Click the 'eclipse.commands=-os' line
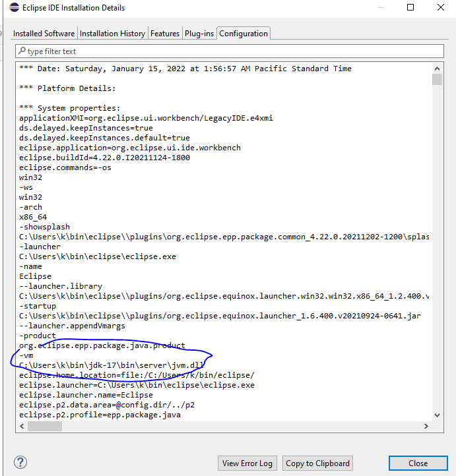Image resolution: width=456 pixels, height=476 pixels. [65, 167]
